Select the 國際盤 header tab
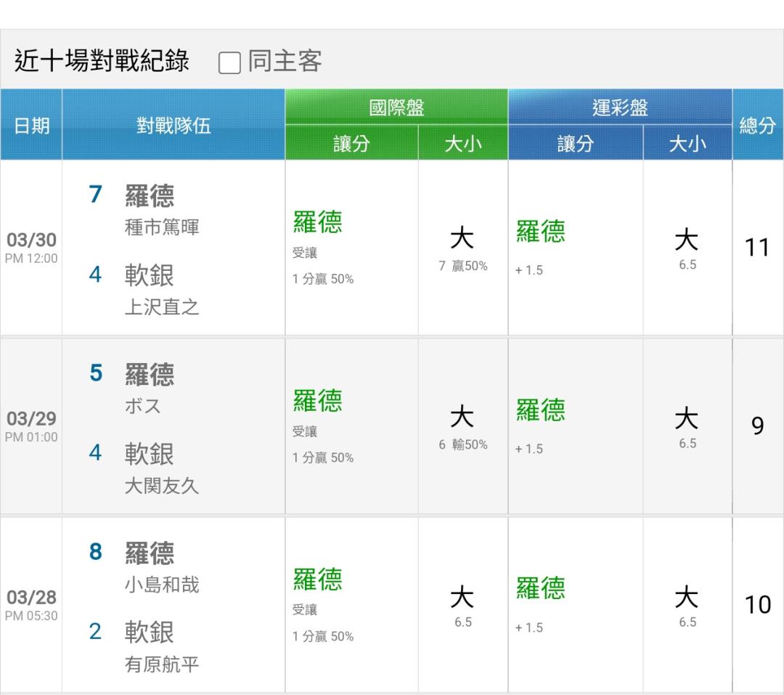 pyautogui.click(x=396, y=107)
